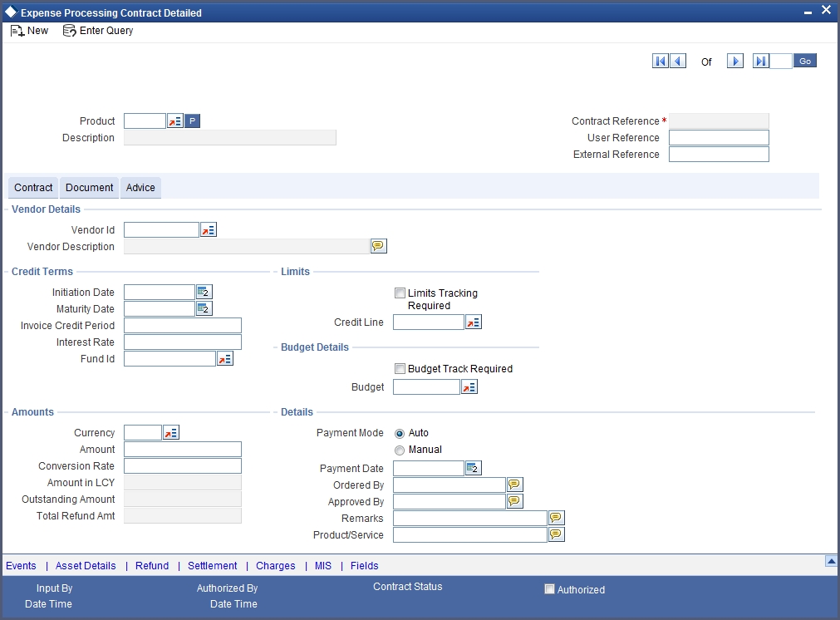Open the Fields link
The height and width of the screenshot is (620, 840).
[364, 566]
